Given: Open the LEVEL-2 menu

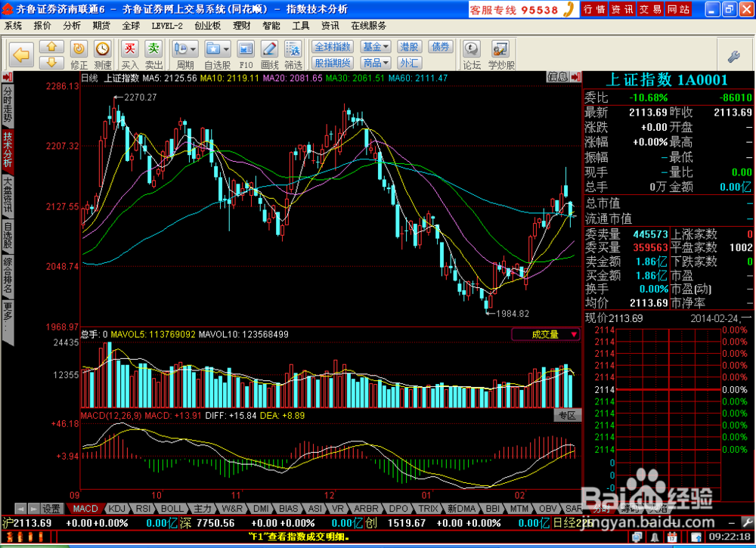Looking at the screenshot, I should [x=167, y=26].
